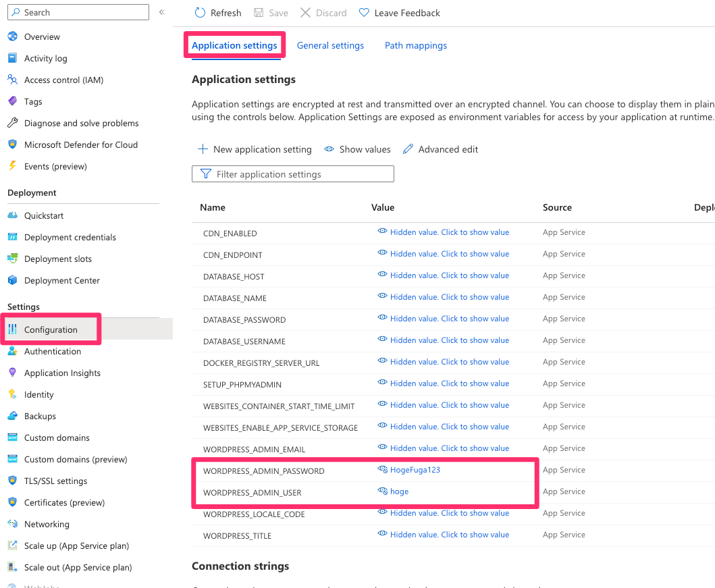Click the Discard button in the toolbar
The image size is (715, 588).
(x=323, y=13)
